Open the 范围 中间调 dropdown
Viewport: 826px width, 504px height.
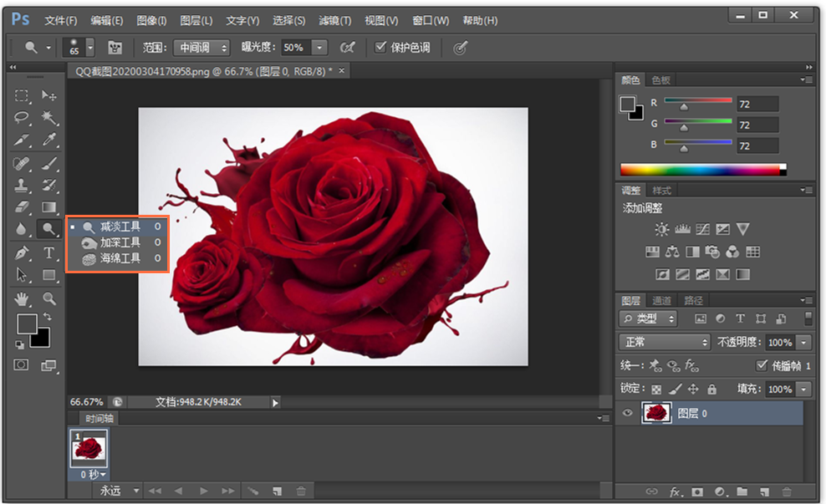(200, 48)
